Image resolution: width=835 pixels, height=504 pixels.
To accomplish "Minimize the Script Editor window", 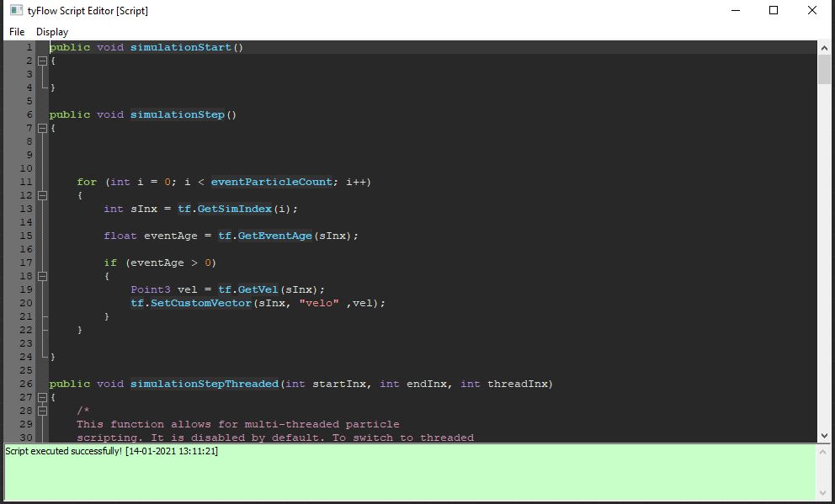I will (735, 11).
